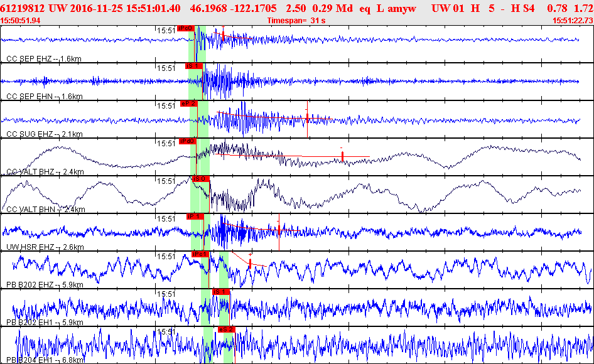
Task: Click the eP 2 pick flag on SUG EHZ
Action: click(188, 104)
